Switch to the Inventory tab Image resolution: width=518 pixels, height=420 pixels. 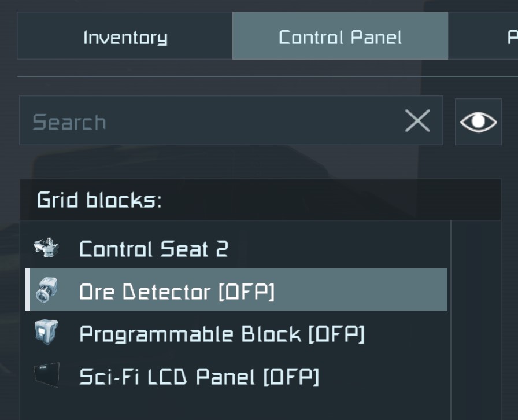pyautogui.click(x=125, y=38)
